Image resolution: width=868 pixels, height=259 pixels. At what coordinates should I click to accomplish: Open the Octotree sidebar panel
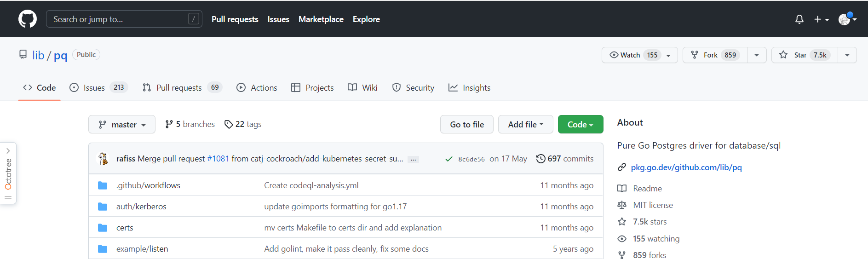[8, 173]
